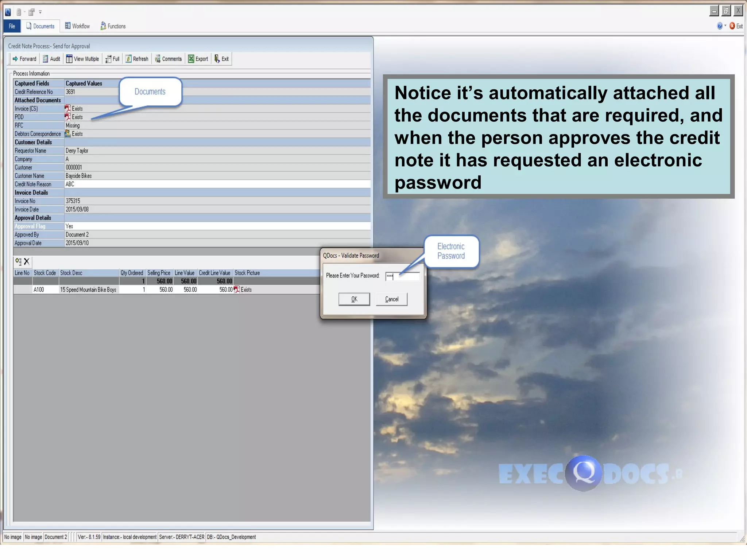Switch to the Functions tab
747x560 pixels.
click(x=113, y=26)
